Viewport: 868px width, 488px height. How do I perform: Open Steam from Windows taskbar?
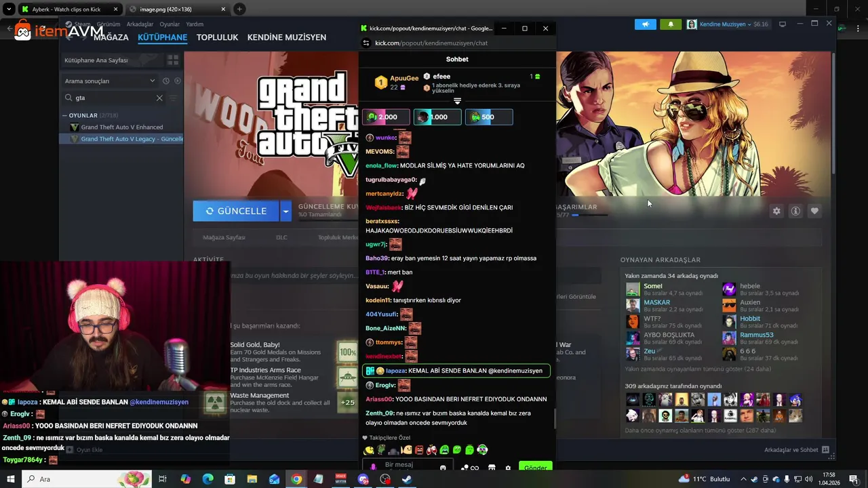pyautogui.click(x=407, y=479)
